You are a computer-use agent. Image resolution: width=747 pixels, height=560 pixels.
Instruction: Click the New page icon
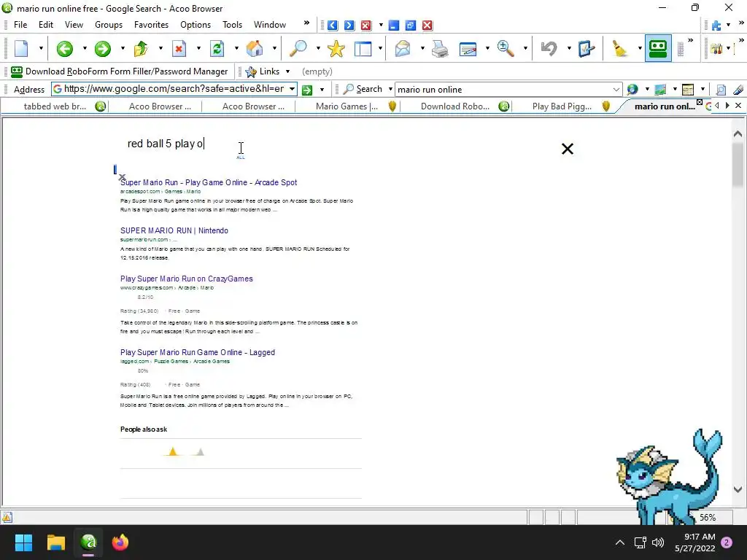(21, 48)
